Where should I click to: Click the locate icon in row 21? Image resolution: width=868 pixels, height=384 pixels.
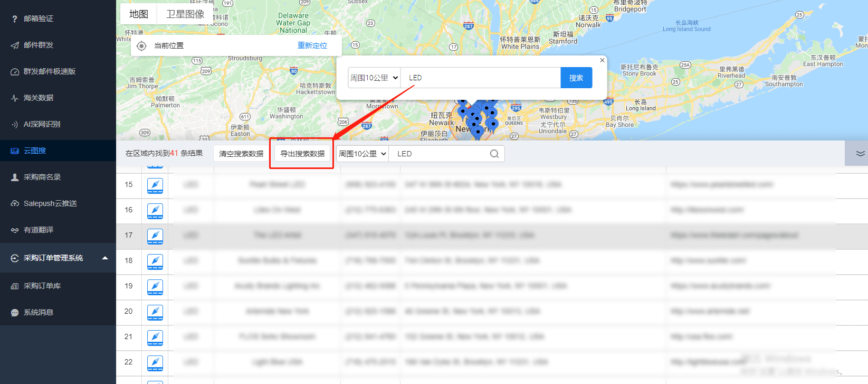(x=155, y=338)
